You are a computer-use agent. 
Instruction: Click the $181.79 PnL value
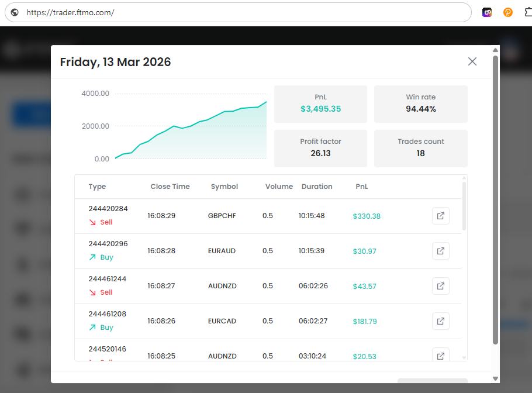[x=365, y=322]
